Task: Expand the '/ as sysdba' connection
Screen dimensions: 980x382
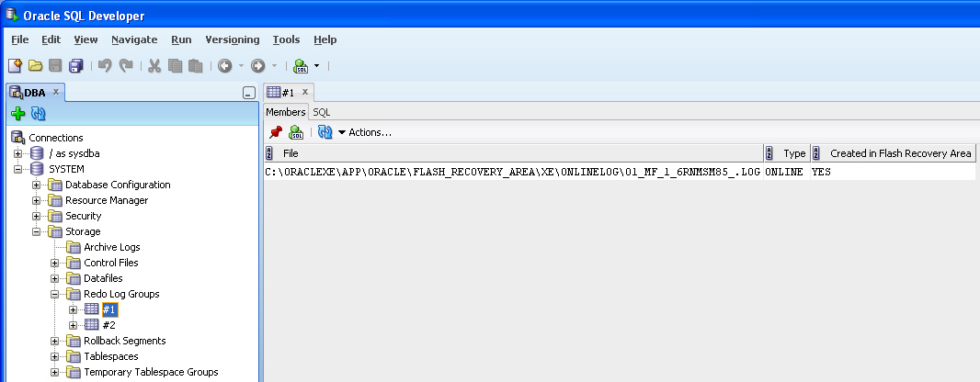Action: (17, 153)
